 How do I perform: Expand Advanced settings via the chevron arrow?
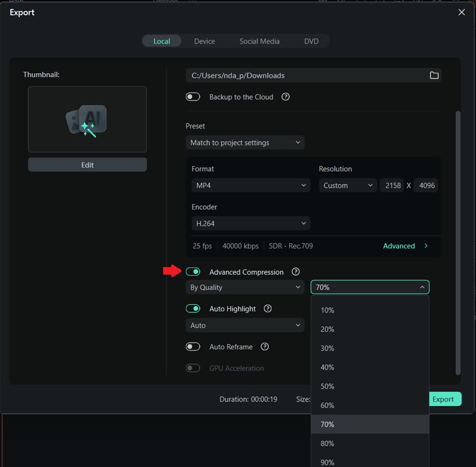pos(426,246)
